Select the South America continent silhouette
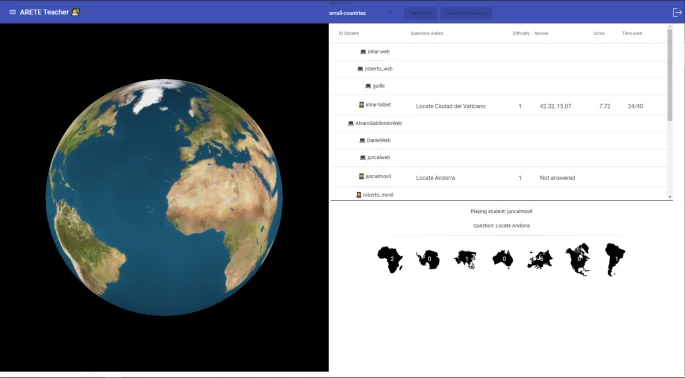 (x=615, y=260)
